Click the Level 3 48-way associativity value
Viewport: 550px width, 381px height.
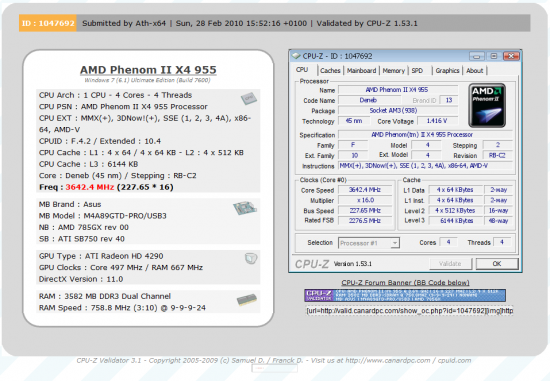pos(498,221)
